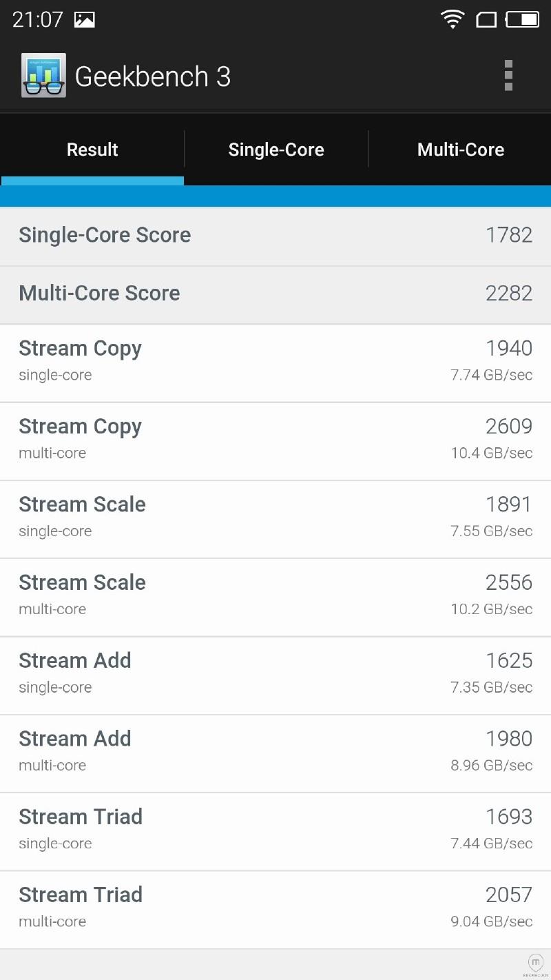551x980 pixels.
Task: Select the Result tab
Action: [92, 150]
